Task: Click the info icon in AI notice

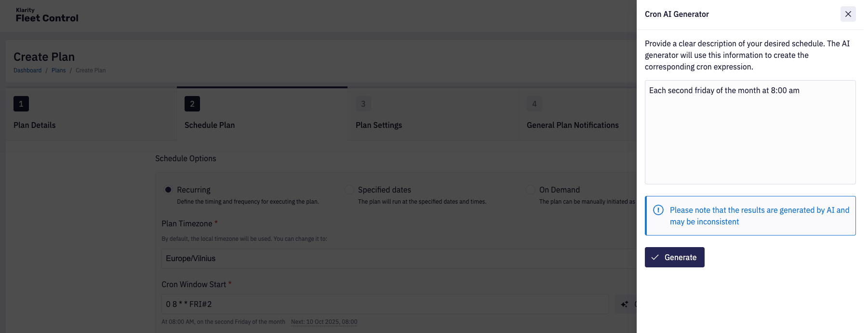Action: (658, 210)
